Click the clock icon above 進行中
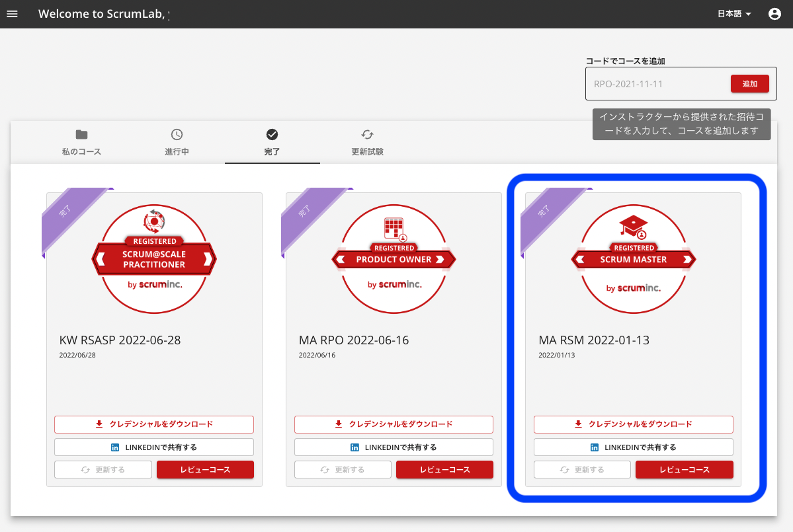The image size is (793, 532). (x=177, y=134)
